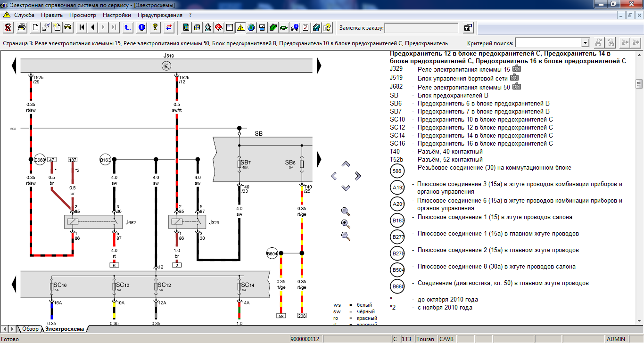This screenshot has width=644, height=343.
Task: Click the SB7 40A fuse symbol
Action: (x=239, y=164)
